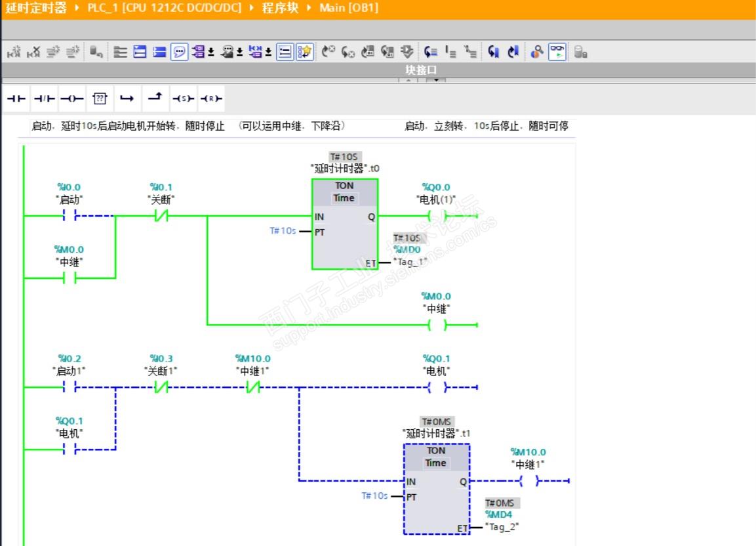Image resolution: width=756 pixels, height=546 pixels.
Task: Select the %Q0.1 电机 output coil
Action: click(437, 387)
